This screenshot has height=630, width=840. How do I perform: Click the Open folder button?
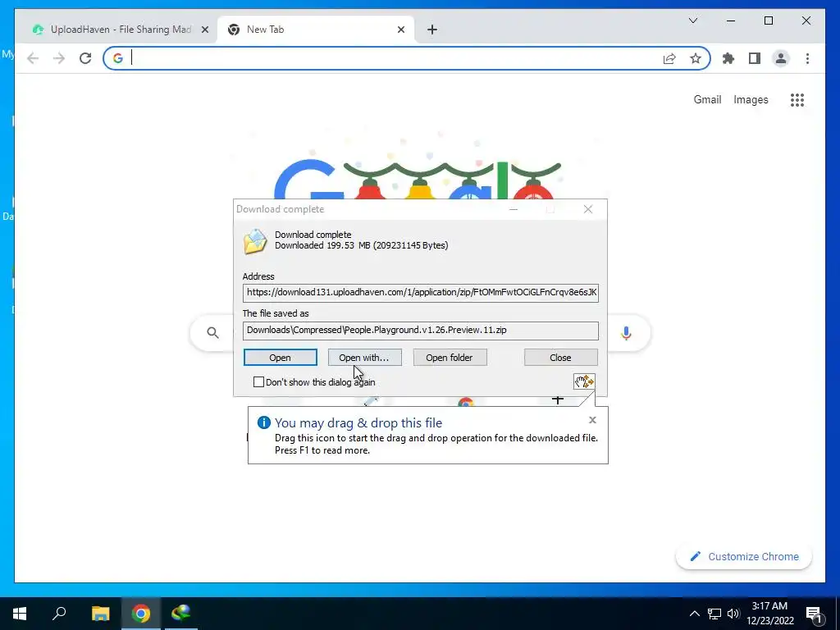click(450, 358)
